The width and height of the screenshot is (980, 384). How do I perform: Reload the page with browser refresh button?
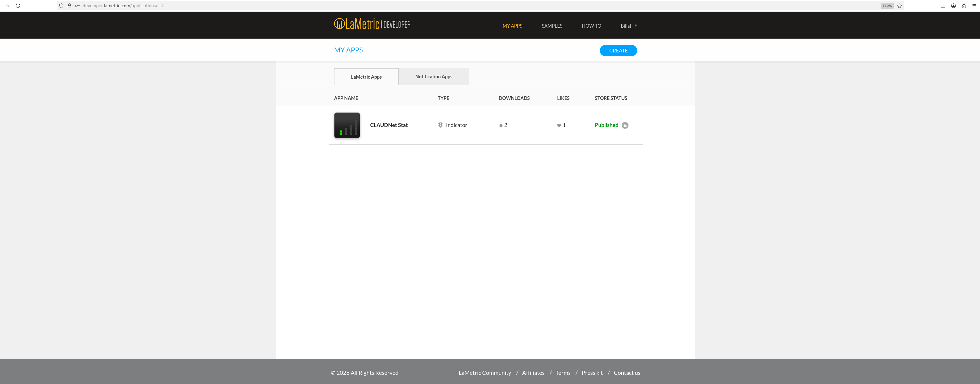coord(18,6)
